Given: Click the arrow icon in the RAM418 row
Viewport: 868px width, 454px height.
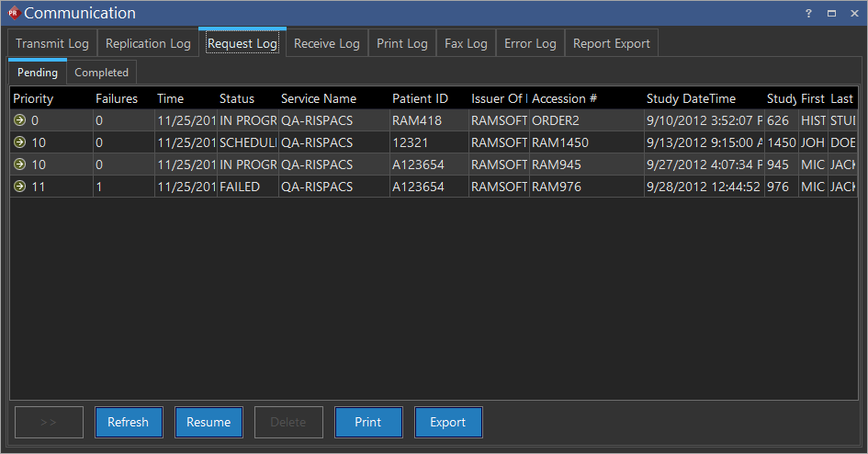Looking at the screenshot, I should (x=19, y=120).
